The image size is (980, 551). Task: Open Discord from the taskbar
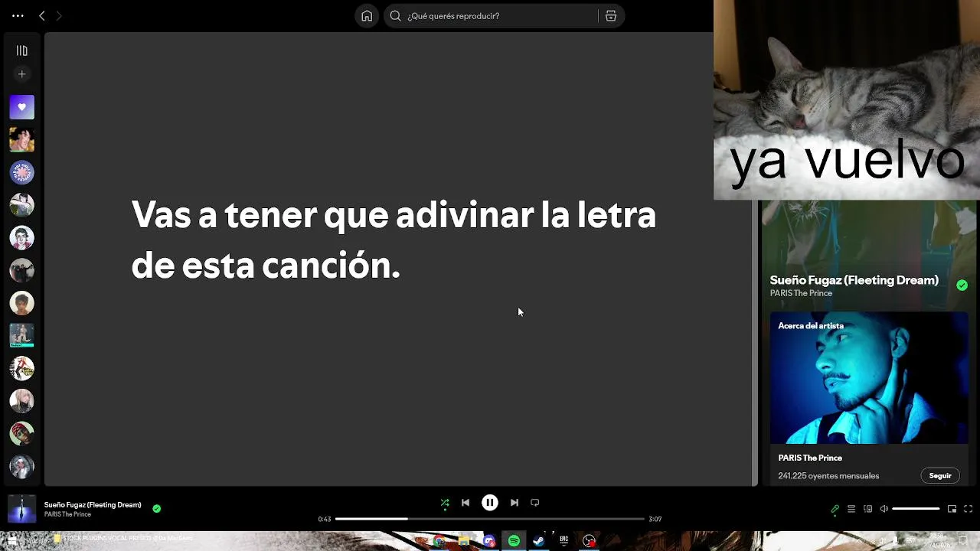click(x=489, y=541)
